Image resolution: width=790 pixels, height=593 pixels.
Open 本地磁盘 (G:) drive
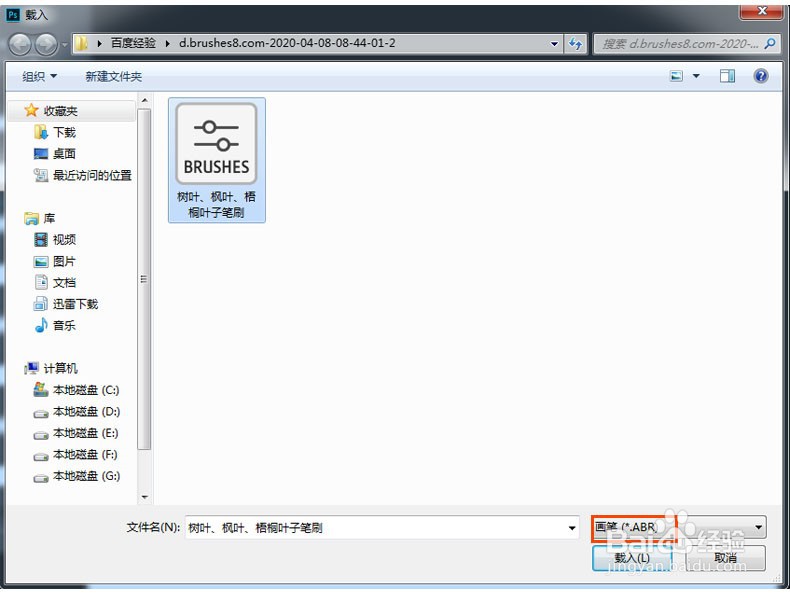tap(87, 476)
